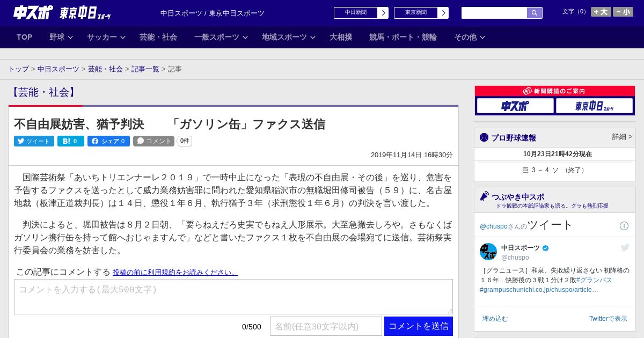Open the 東京新聞 link button
Image resolution: width=644 pixels, height=338 pixels.
pos(416,12)
